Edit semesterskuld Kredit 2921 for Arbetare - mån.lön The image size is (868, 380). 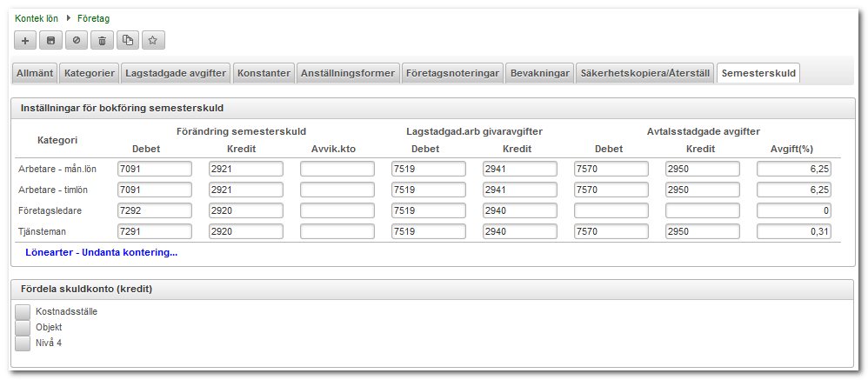coord(246,170)
